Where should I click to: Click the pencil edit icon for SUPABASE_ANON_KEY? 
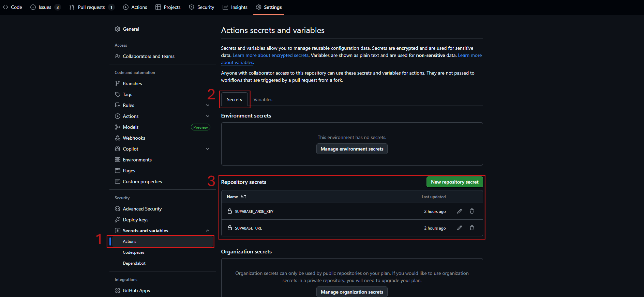[460, 211]
